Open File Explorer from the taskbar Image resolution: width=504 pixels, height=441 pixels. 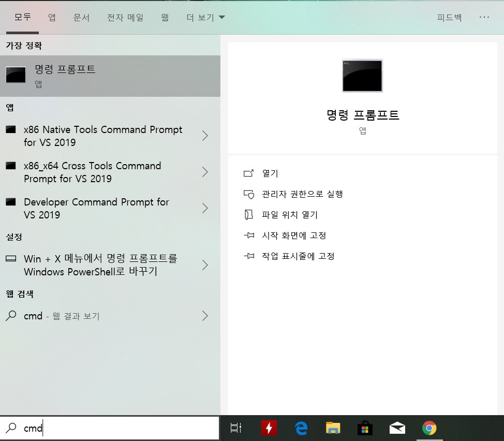point(333,428)
